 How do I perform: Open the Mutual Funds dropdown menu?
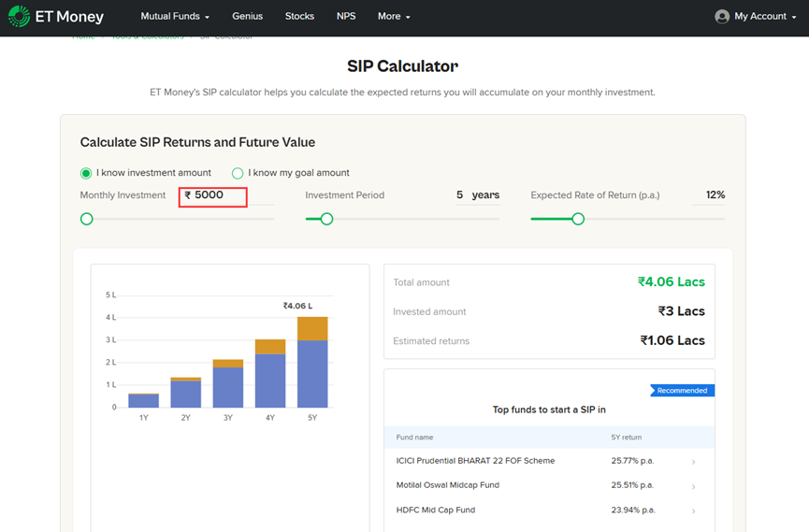tap(175, 17)
